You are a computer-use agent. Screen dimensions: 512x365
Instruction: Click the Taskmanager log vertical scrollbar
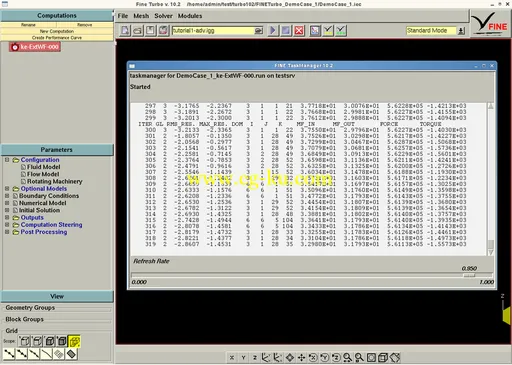click(490, 179)
